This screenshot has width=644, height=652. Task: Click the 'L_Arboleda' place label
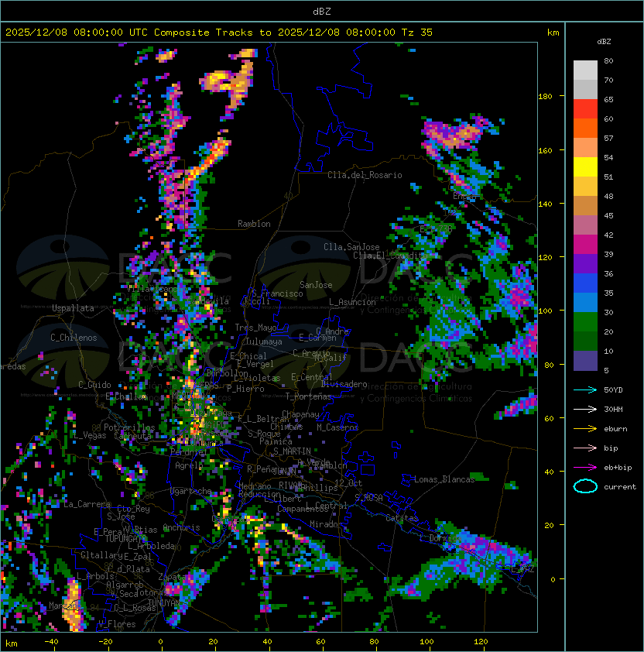click(151, 546)
